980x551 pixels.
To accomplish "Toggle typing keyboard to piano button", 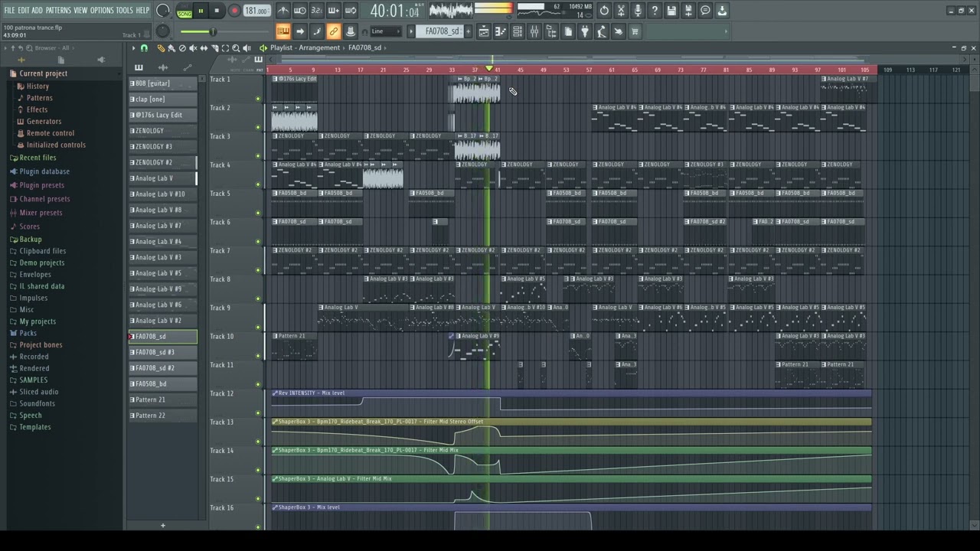I will coord(283,31).
